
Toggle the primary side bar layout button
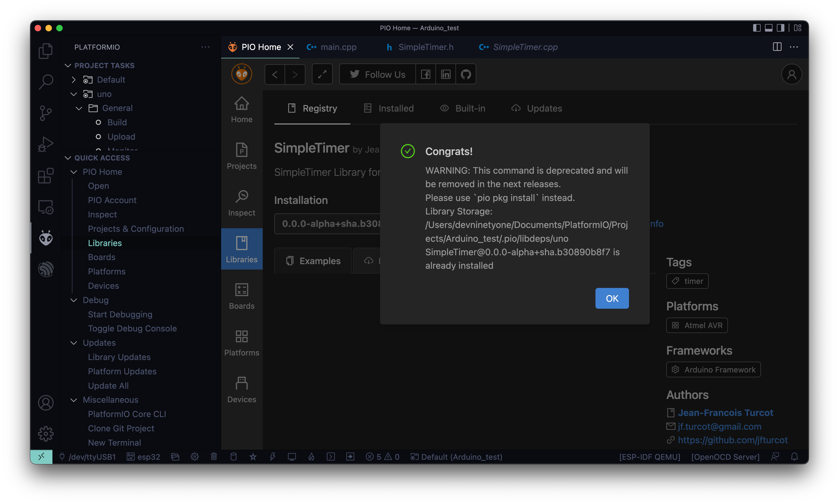[757, 28]
